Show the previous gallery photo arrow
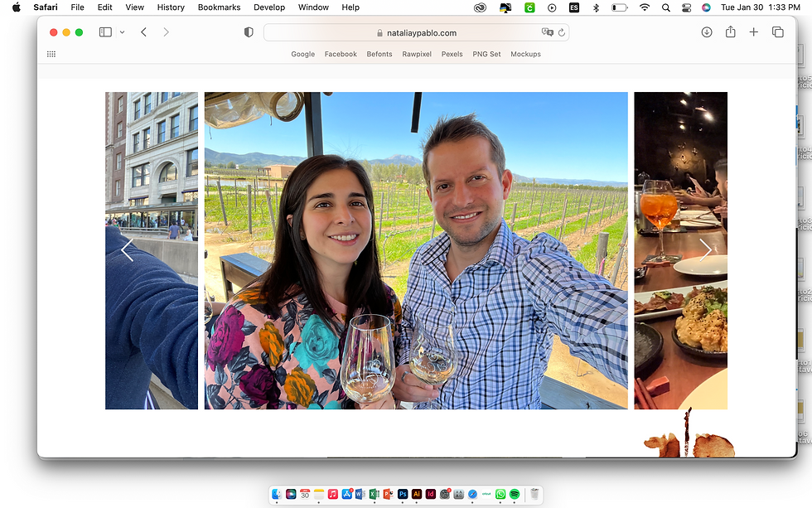This screenshot has height=508, width=812. [128, 250]
